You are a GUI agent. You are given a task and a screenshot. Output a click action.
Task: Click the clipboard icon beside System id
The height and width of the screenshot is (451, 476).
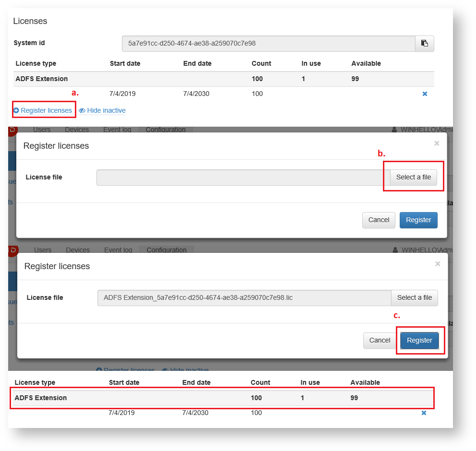coord(425,43)
